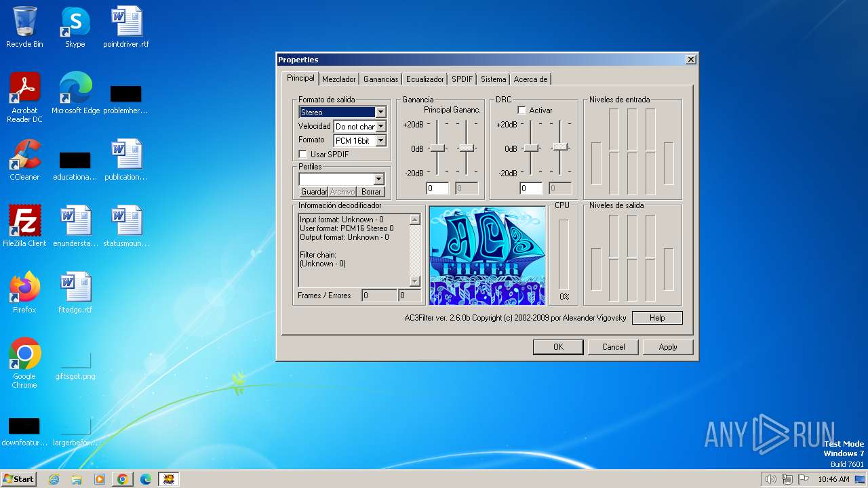Open the fitedge.rtf document icon
The height and width of the screenshot is (488, 868).
75,293
